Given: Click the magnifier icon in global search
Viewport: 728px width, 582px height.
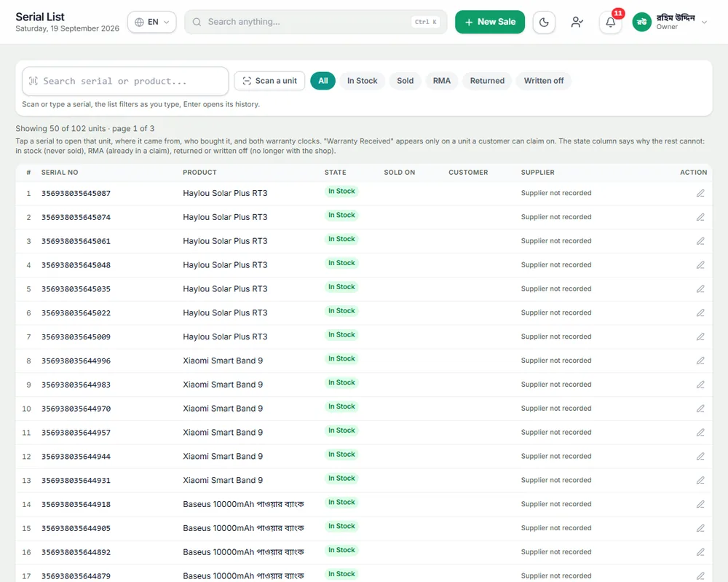Looking at the screenshot, I should (197, 22).
